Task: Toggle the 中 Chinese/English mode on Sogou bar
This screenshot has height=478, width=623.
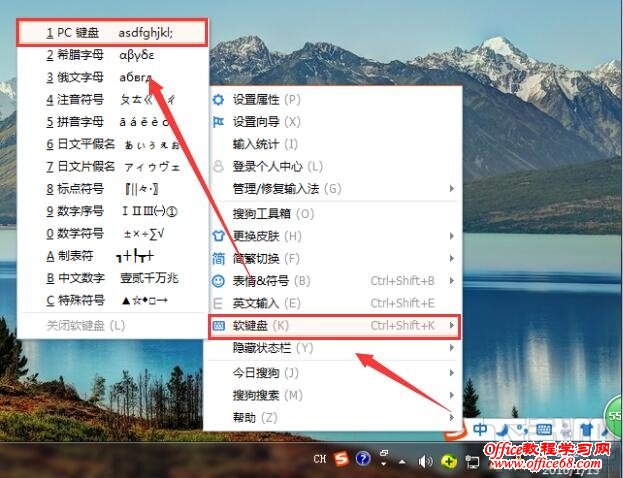Action: click(480, 429)
